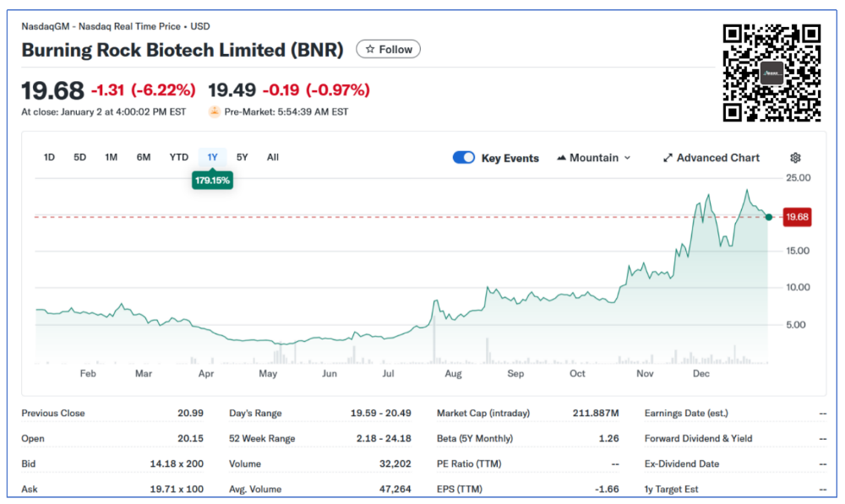
Task: Open chart settings gear icon
Action: pyautogui.click(x=795, y=158)
